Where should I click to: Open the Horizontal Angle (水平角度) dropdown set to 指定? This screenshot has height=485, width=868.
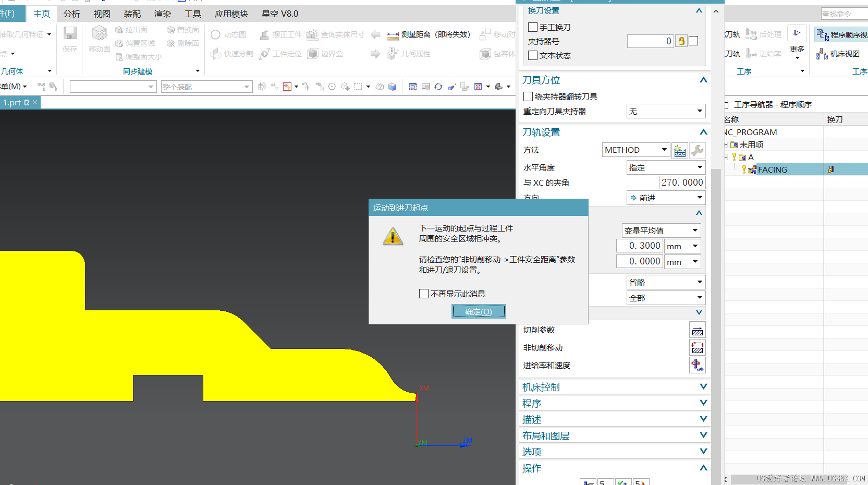[x=666, y=167]
